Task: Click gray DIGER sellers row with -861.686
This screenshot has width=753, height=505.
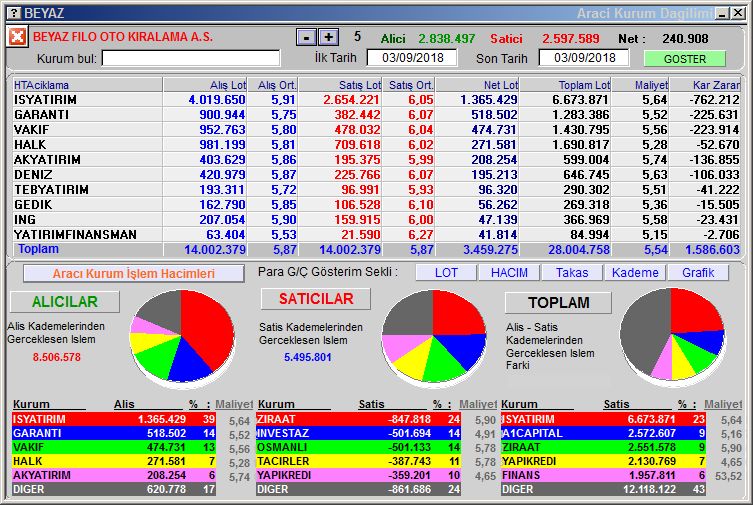Action: coord(359,489)
